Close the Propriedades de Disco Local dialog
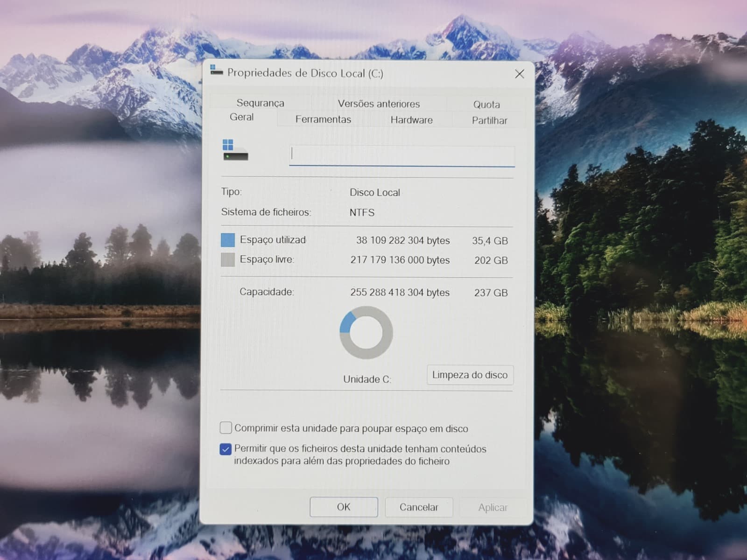 pos(520,74)
